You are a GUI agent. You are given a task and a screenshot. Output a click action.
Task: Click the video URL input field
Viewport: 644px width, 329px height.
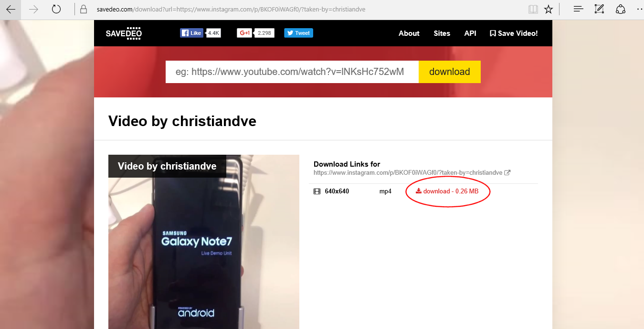coord(292,72)
